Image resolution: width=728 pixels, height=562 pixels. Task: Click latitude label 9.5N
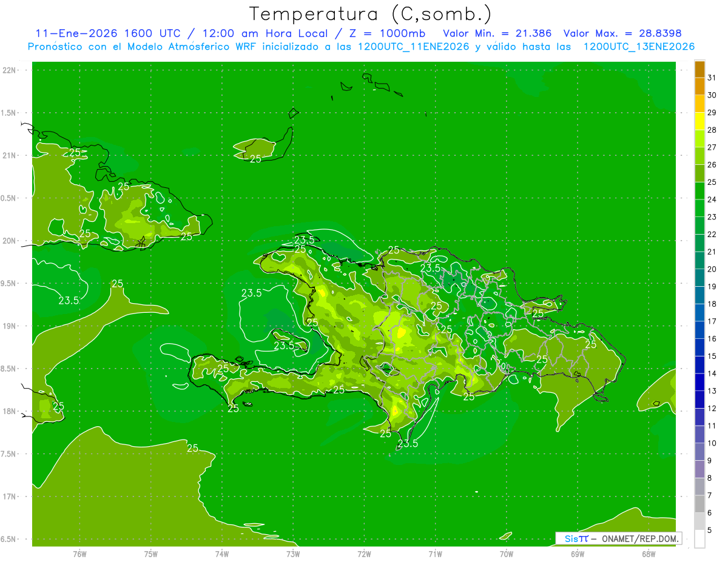point(8,284)
